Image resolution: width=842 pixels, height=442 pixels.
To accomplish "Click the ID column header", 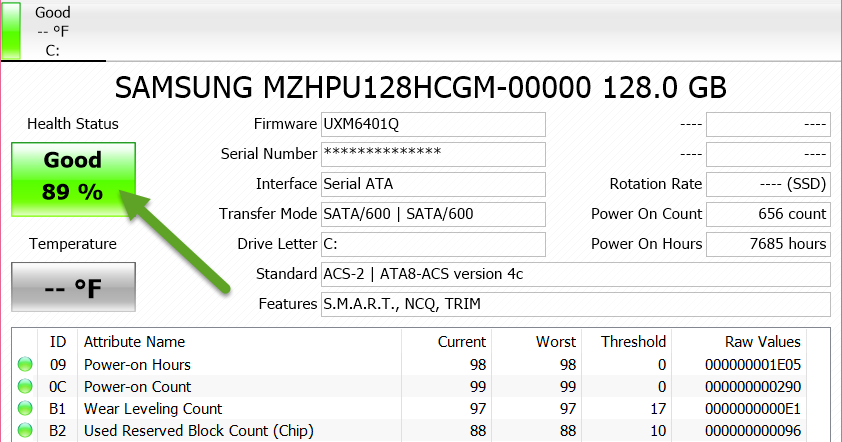I will click(x=57, y=342).
